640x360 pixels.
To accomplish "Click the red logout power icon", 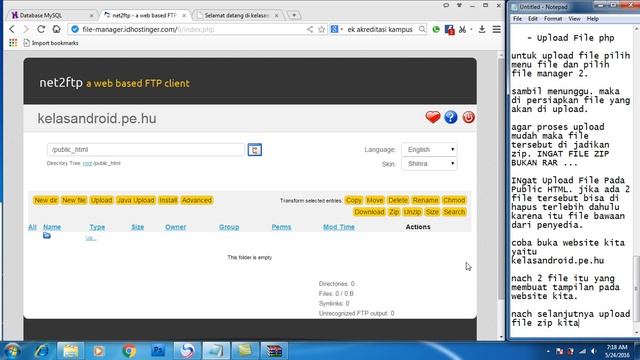I will coord(468,118).
